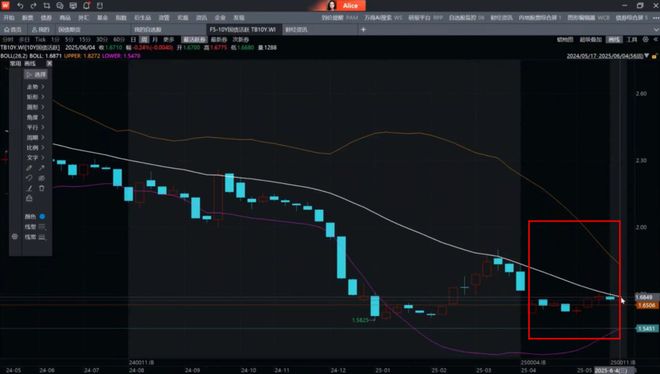Screen dimensions: 660x374
Task: Open 自选股监控 shortcut in the top bar
Action: tap(466, 18)
